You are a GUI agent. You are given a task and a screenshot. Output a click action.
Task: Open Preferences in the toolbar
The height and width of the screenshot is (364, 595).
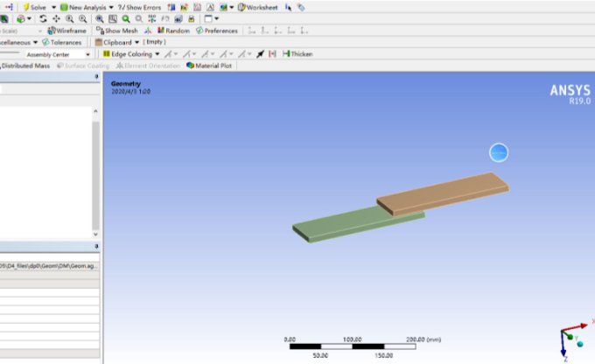click(x=217, y=31)
